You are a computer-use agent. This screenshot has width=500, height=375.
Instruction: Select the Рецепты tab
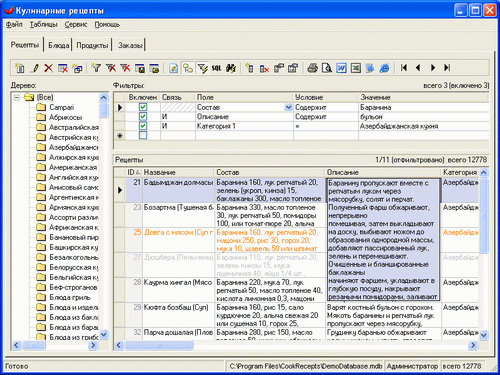[25, 45]
